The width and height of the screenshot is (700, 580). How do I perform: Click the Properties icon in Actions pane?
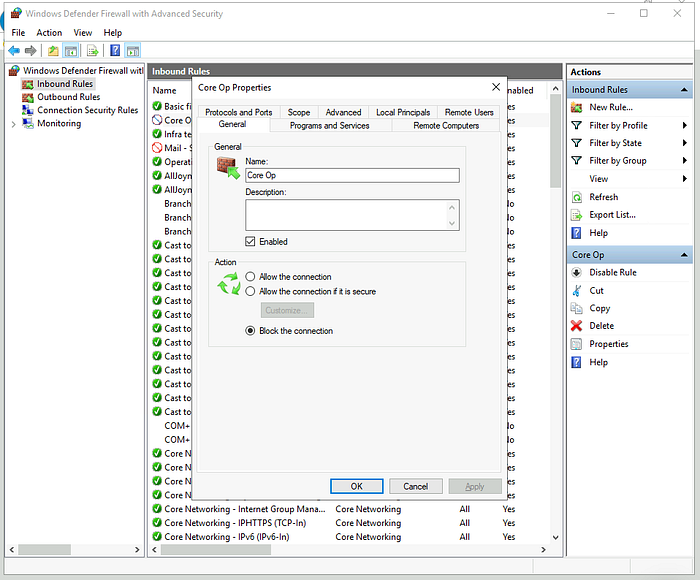tap(576, 344)
